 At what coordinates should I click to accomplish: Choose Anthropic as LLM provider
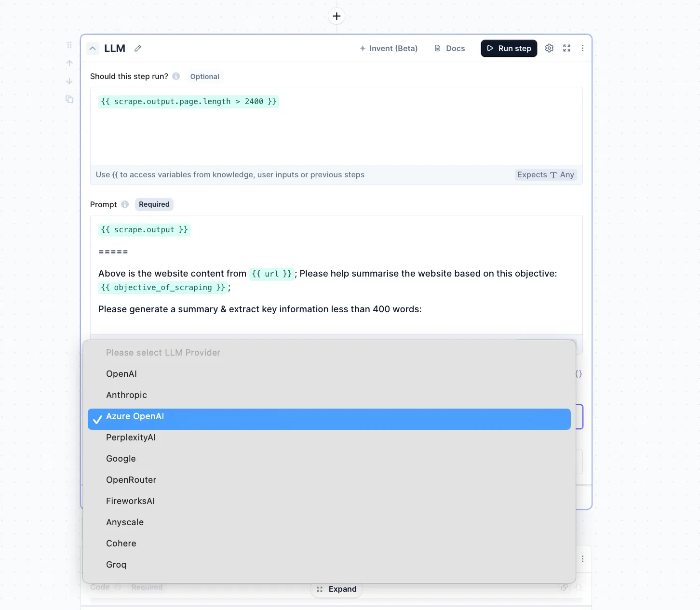126,395
